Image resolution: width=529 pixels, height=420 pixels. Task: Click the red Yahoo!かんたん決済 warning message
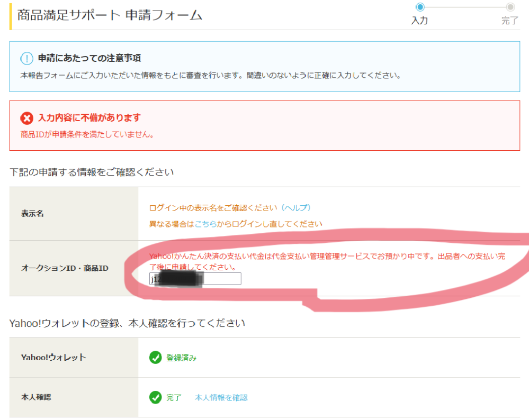(327, 261)
